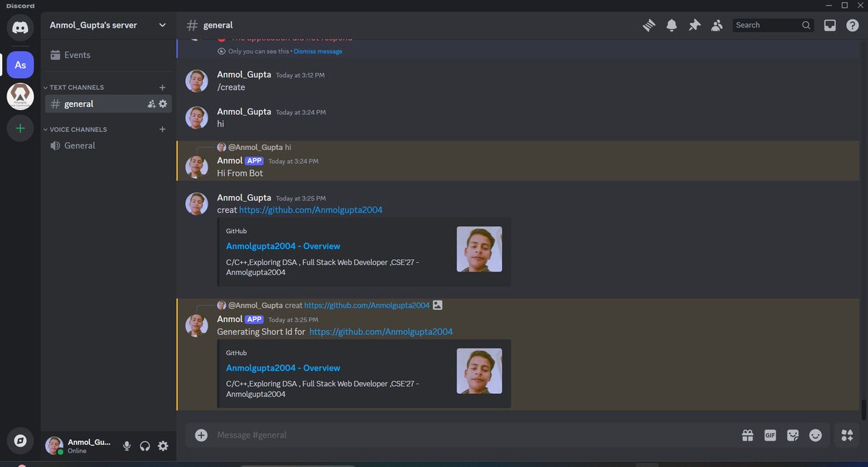868x467 pixels.
Task: Open the GIF picker
Action: coord(770,435)
